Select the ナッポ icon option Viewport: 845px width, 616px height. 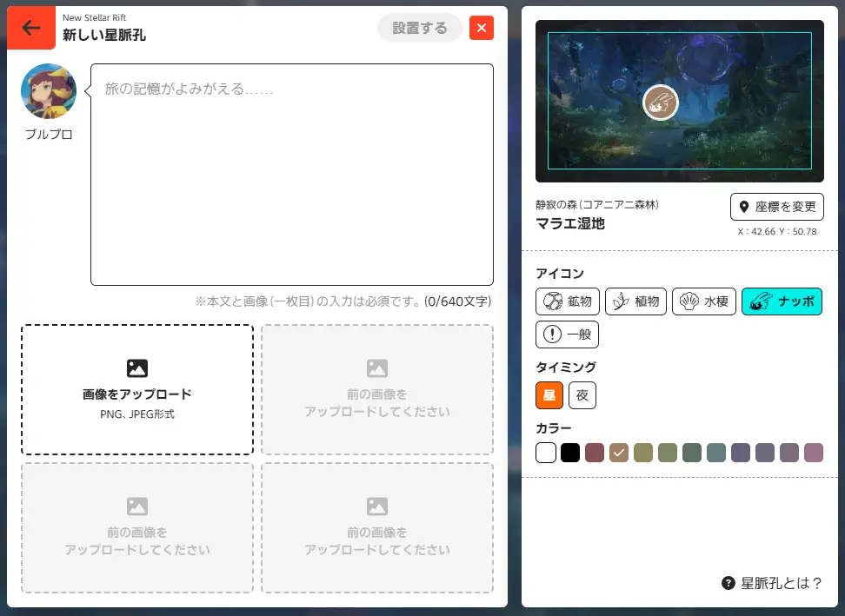click(x=782, y=301)
